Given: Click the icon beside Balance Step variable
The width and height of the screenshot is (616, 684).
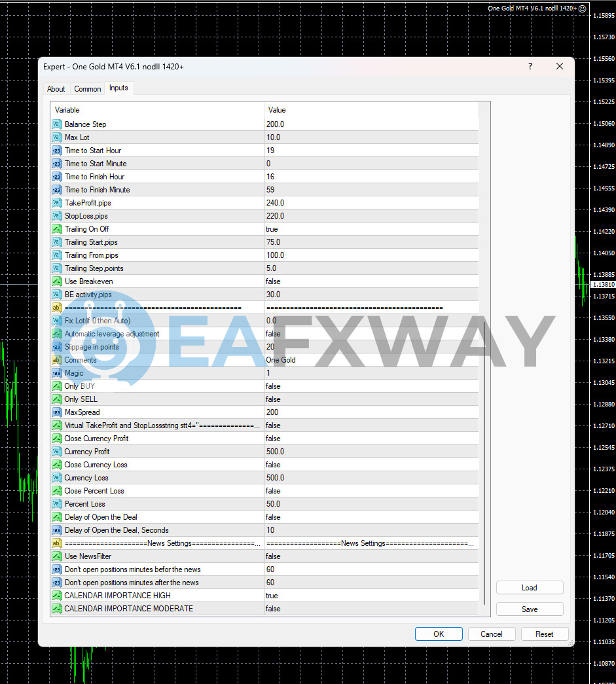Looking at the screenshot, I should [x=57, y=124].
